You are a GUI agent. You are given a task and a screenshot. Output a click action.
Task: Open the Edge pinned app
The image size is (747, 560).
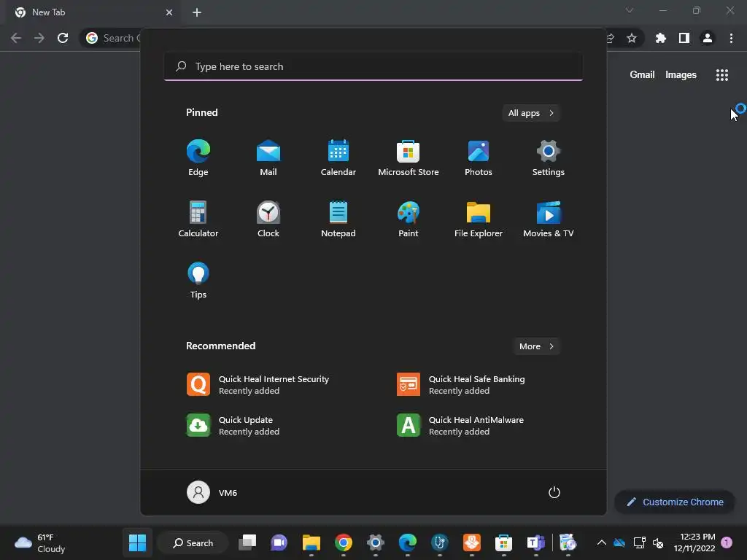(198, 158)
